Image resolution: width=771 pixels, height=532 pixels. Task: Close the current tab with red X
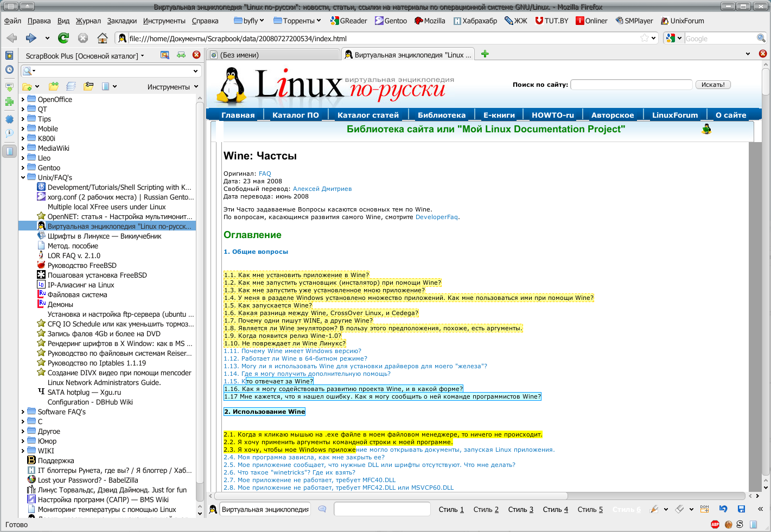point(763,54)
